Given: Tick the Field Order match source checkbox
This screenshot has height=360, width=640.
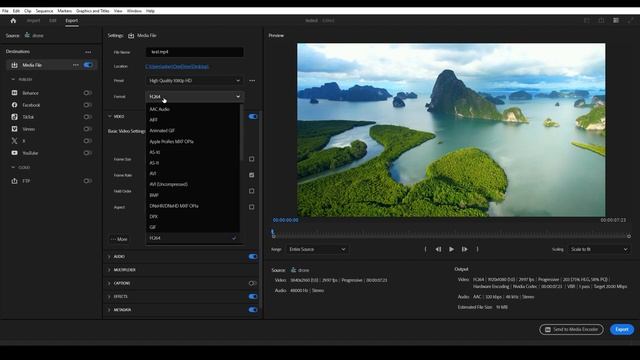Looking at the screenshot, I should pos(251,191).
